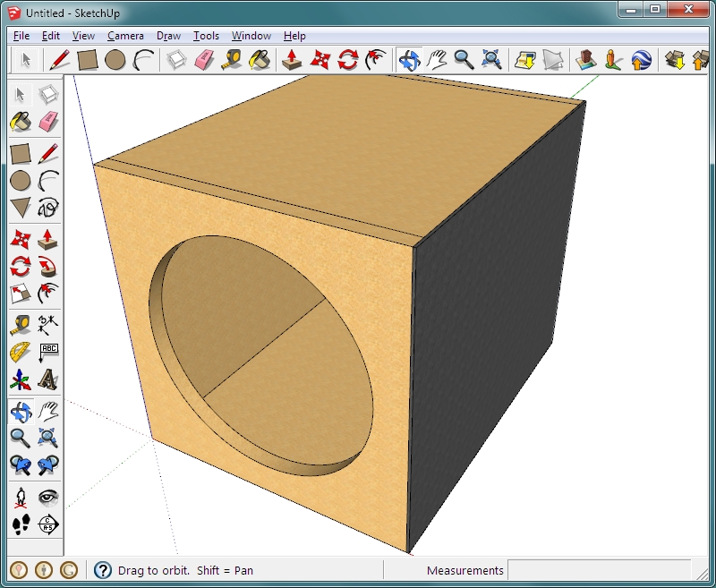Choose Push/Pull in the left palette

click(48, 239)
